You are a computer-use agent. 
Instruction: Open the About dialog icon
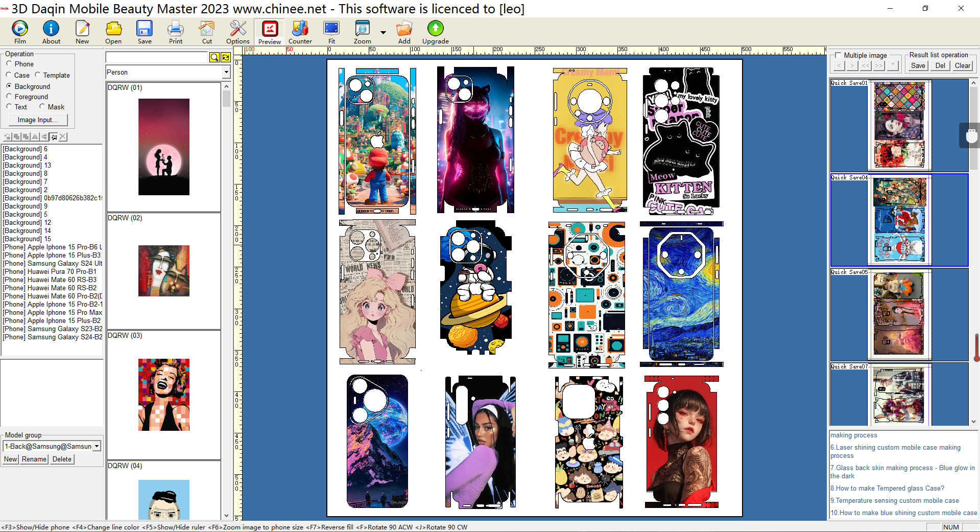coord(51,32)
